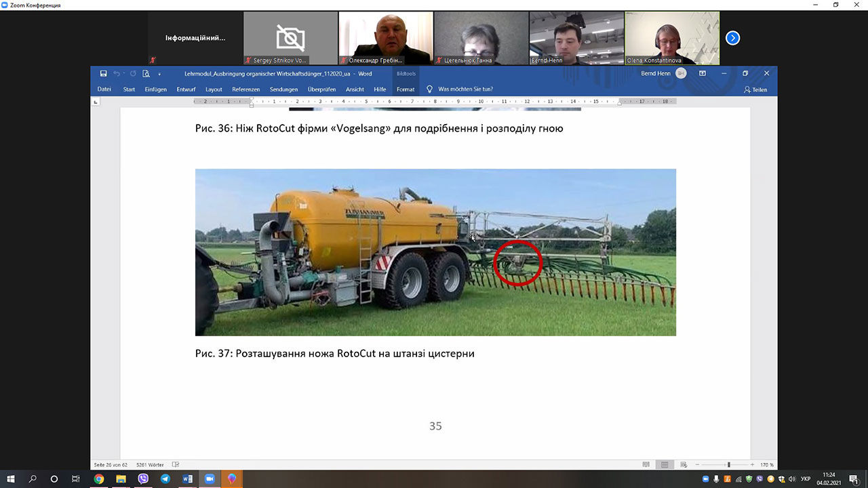Click the proofing check icon in status bar
868x488 pixels.
click(176, 465)
